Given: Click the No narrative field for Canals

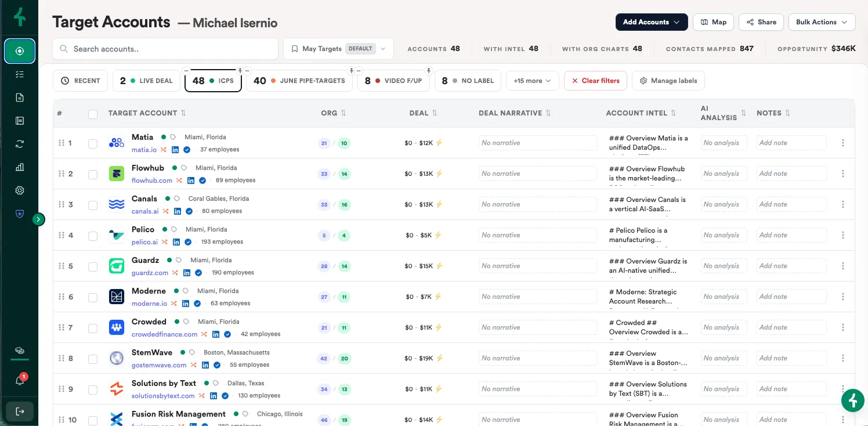Looking at the screenshot, I should tap(538, 204).
